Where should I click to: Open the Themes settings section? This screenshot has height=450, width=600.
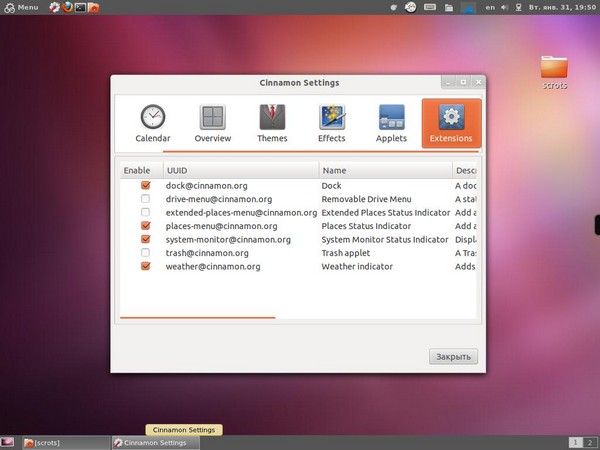pos(272,123)
